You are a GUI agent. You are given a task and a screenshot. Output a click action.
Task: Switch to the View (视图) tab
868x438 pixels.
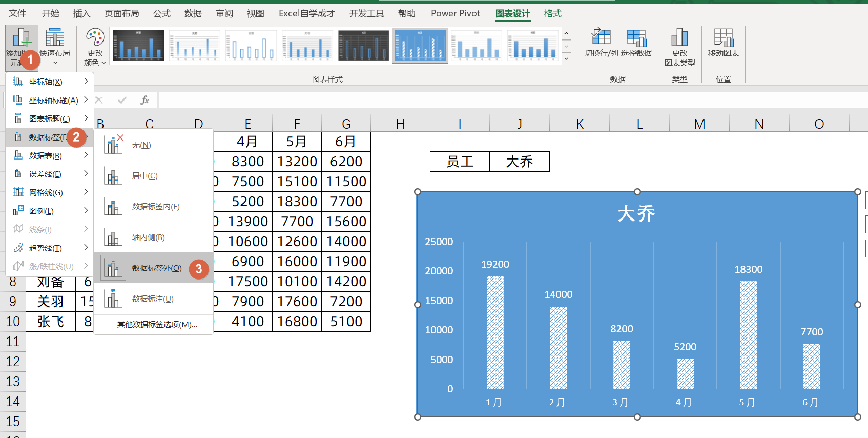pos(256,13)
